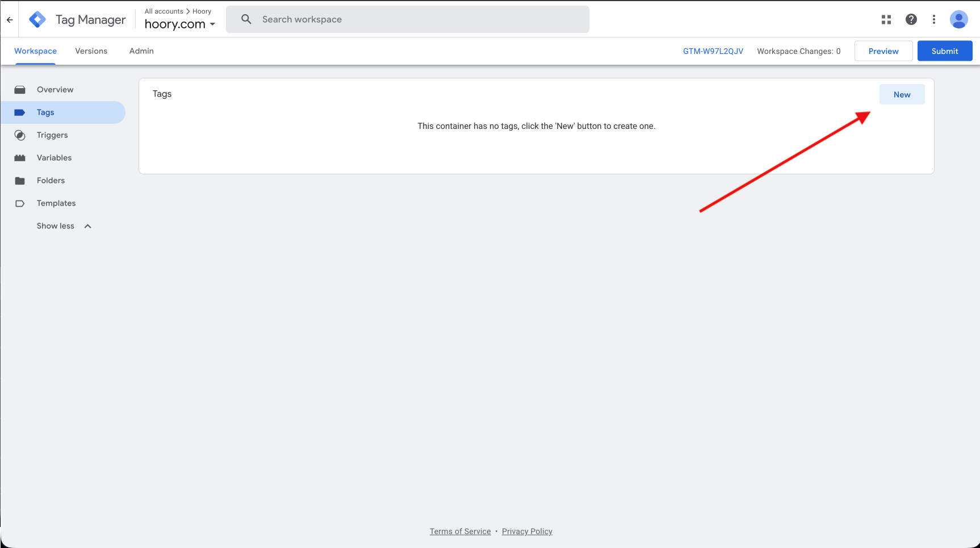Click the Variables sidebar icon
This screenshot has height=548, width=980.
[20, 158]
